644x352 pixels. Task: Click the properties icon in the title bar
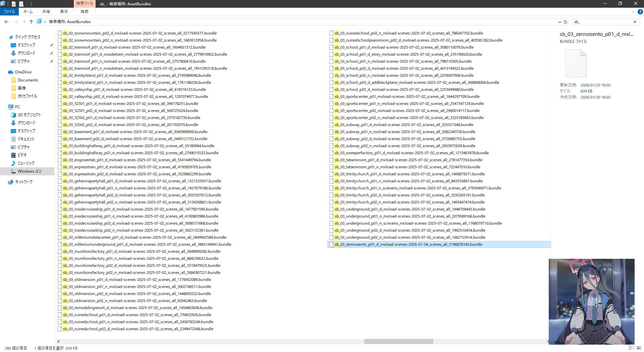point(14,4)
